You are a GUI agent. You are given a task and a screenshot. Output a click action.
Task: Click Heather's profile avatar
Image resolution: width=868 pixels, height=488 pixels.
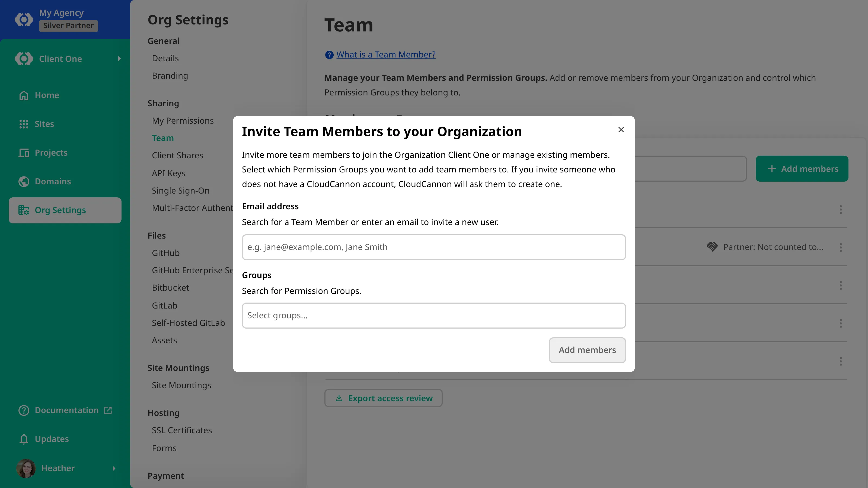pos(26,468)
